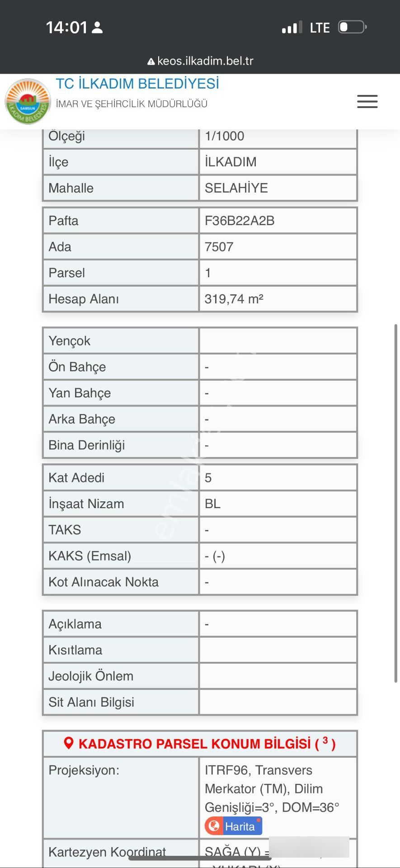
Task: Tap the red globe Harita icon
Action: (214, 826)
